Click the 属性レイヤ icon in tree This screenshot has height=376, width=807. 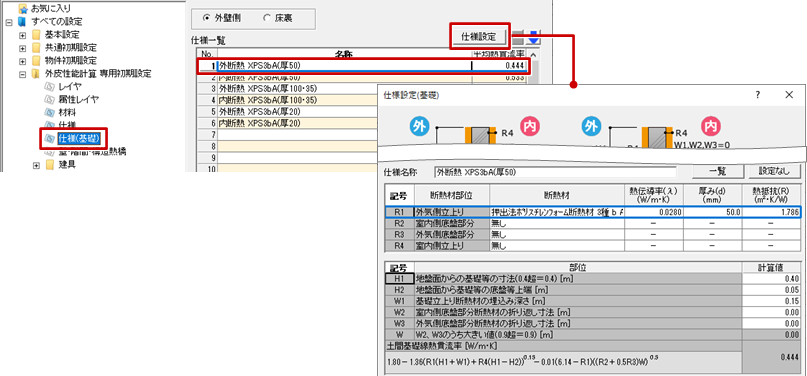click(49, 99)
